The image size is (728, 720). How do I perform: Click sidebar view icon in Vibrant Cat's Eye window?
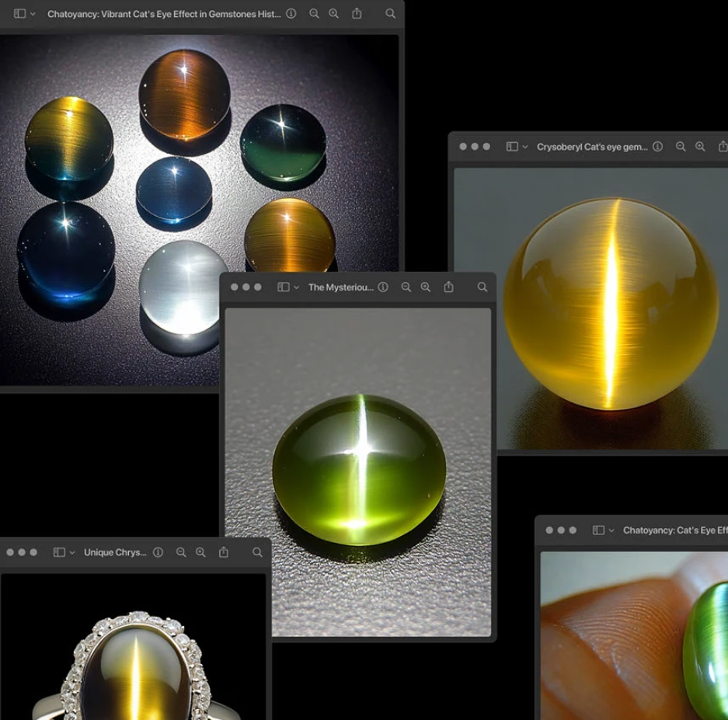[x=20, y=13]
